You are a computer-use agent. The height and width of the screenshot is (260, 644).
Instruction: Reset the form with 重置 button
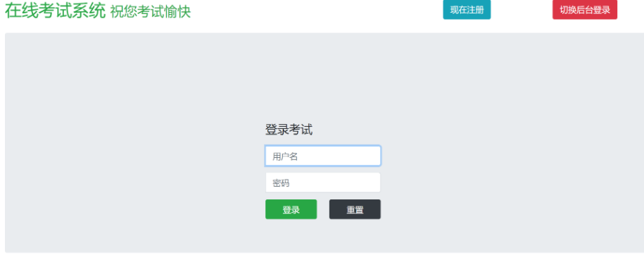[355, 209]
